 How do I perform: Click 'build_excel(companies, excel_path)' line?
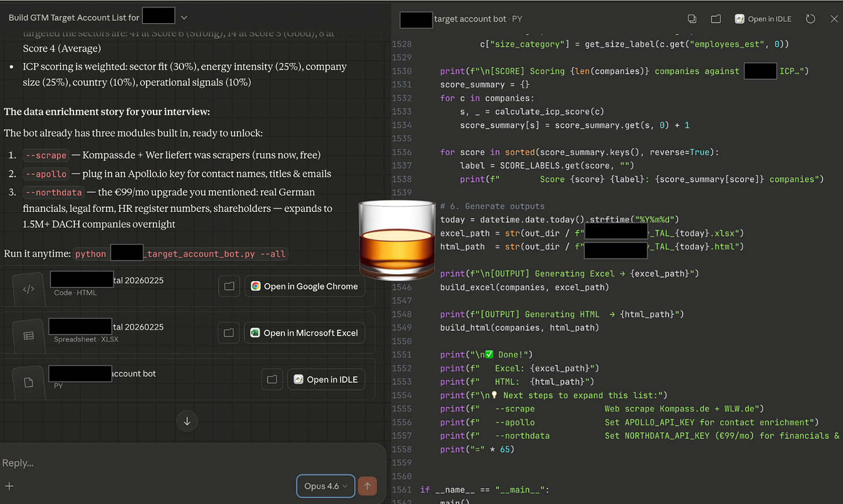click(525, 287)
